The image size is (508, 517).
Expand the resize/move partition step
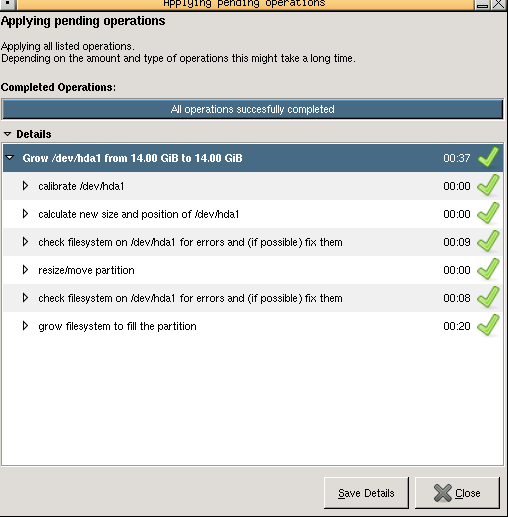click(x=25, y=270)
